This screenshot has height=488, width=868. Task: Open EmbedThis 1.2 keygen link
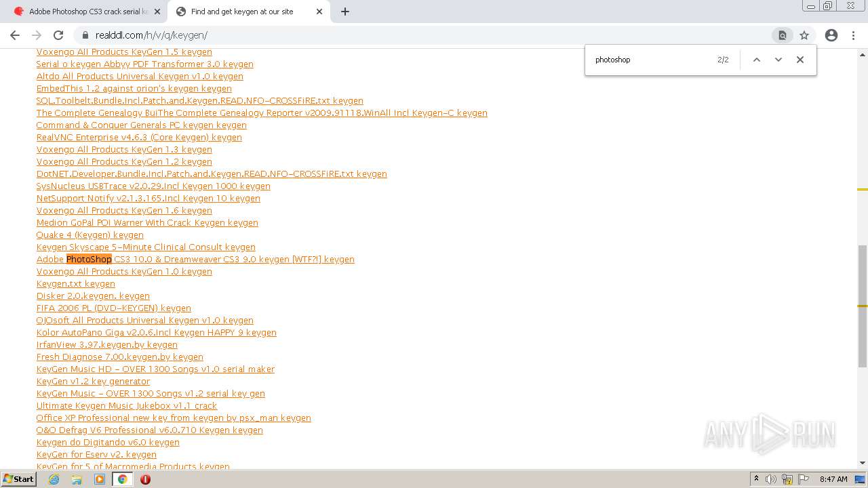(x=134, y=89)
